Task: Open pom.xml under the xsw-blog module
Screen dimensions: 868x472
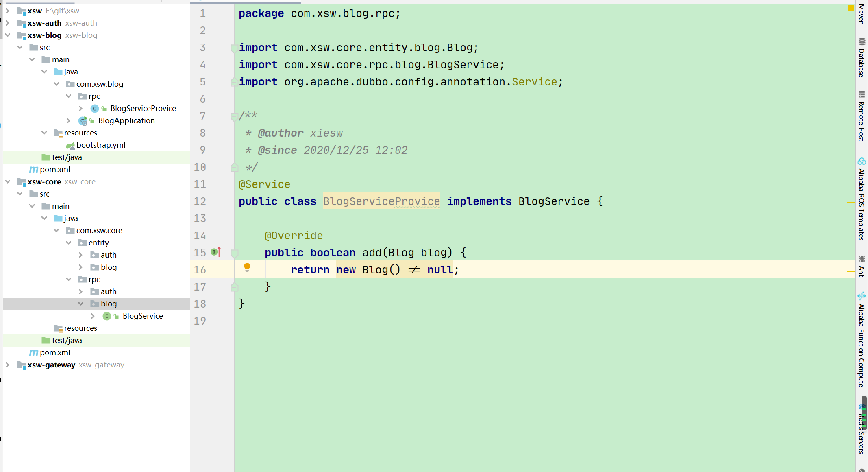Action: click(x=55, y=170)
